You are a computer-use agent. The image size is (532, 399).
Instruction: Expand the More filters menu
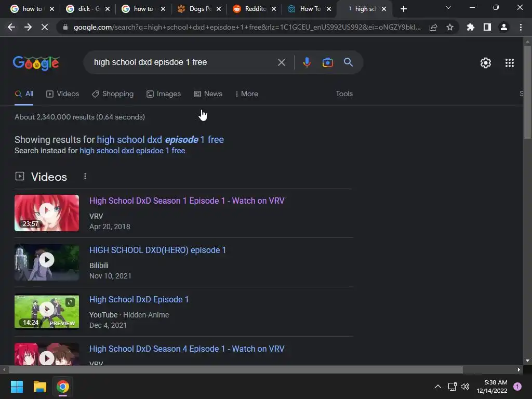point(247,94)
